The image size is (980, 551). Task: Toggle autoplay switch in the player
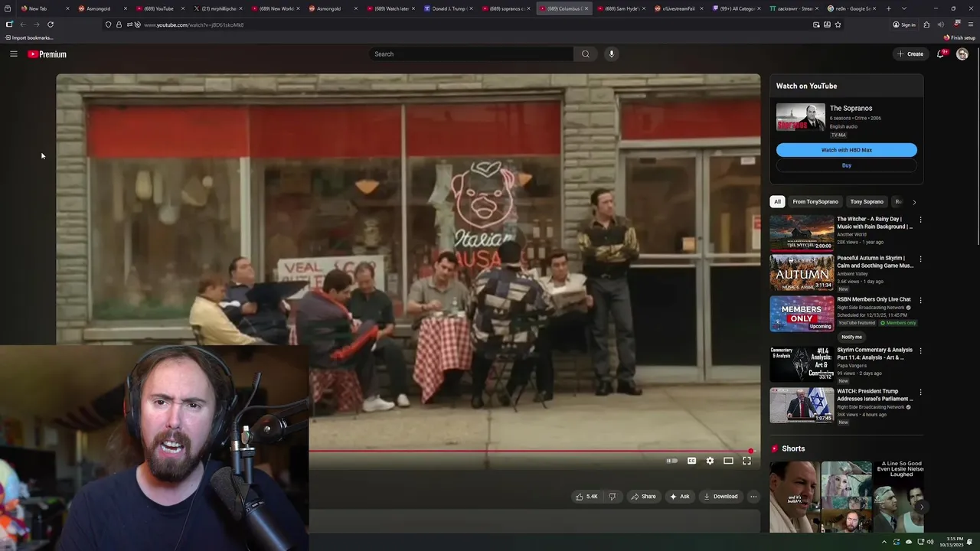671,461
